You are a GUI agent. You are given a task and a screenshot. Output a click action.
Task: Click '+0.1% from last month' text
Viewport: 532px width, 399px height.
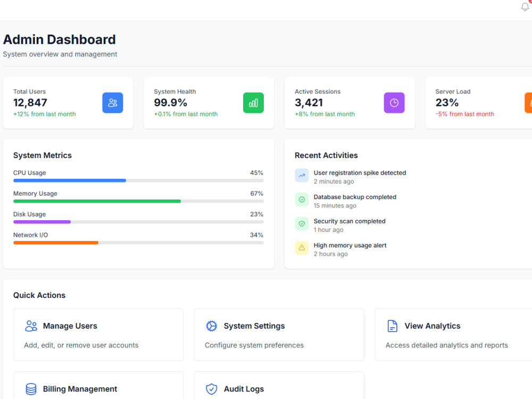186,114
